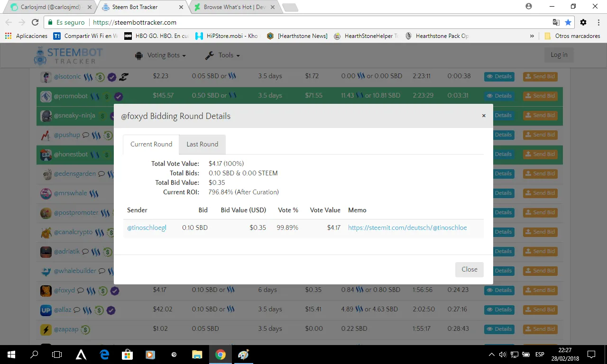Reload the page with the refresh icon
The height and width of the screenshot is (364, 607).
click(x=35, y=22)
